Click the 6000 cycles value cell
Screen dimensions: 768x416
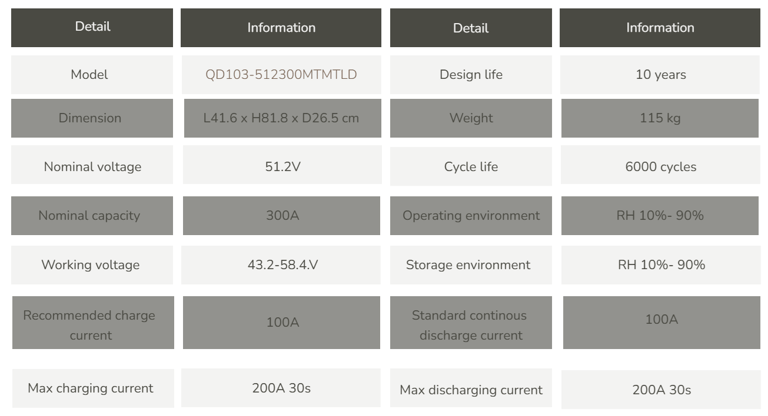[x=660, y=166]
